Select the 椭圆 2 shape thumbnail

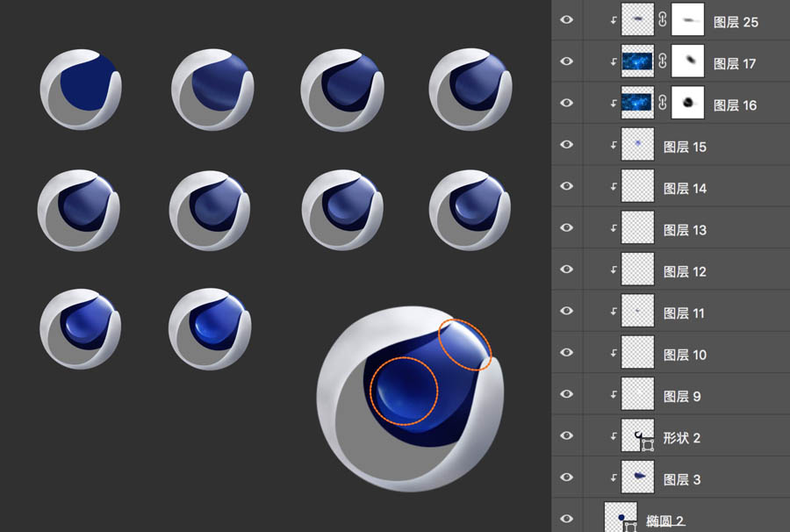pyautogui.click(x=621, y=517)
